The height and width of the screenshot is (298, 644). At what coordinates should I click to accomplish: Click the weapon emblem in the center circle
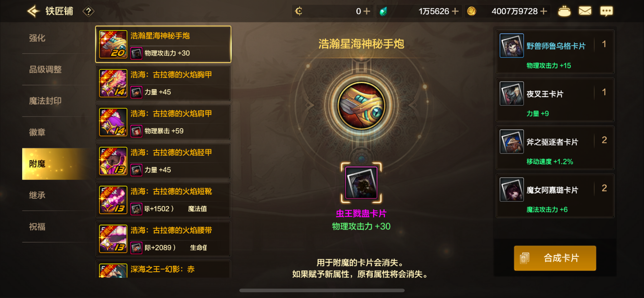[x=361, y=105]
